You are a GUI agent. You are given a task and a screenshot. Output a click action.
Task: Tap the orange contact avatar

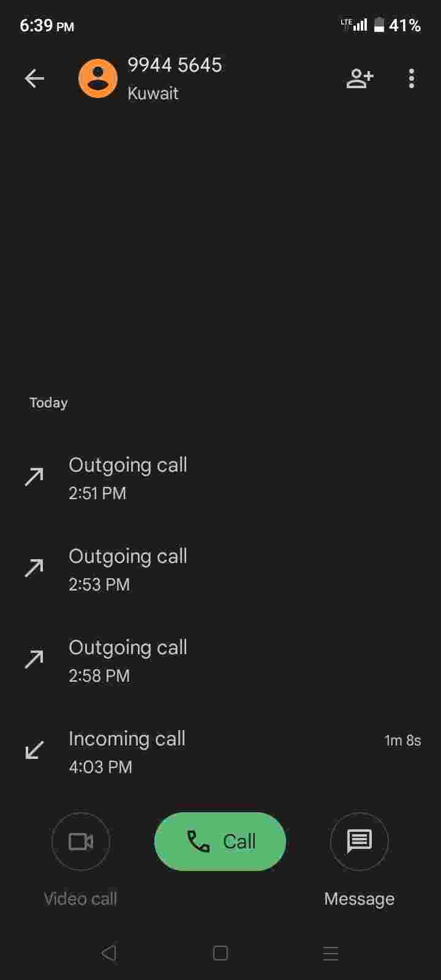coord(98,78)
